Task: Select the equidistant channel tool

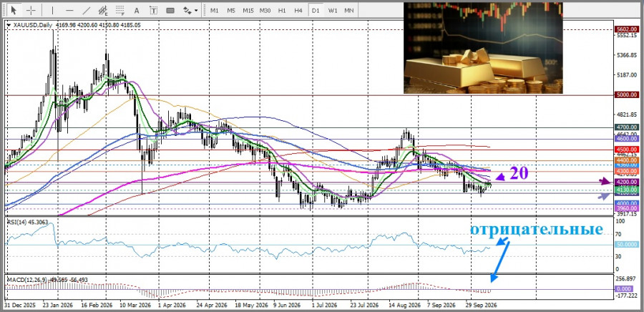Action: [103, 10]
